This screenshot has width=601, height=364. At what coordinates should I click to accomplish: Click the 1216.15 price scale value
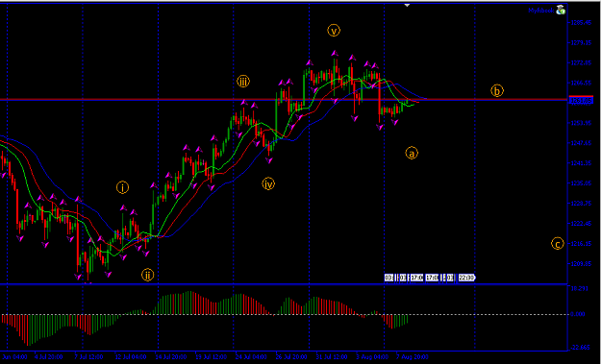coord(581,243)
